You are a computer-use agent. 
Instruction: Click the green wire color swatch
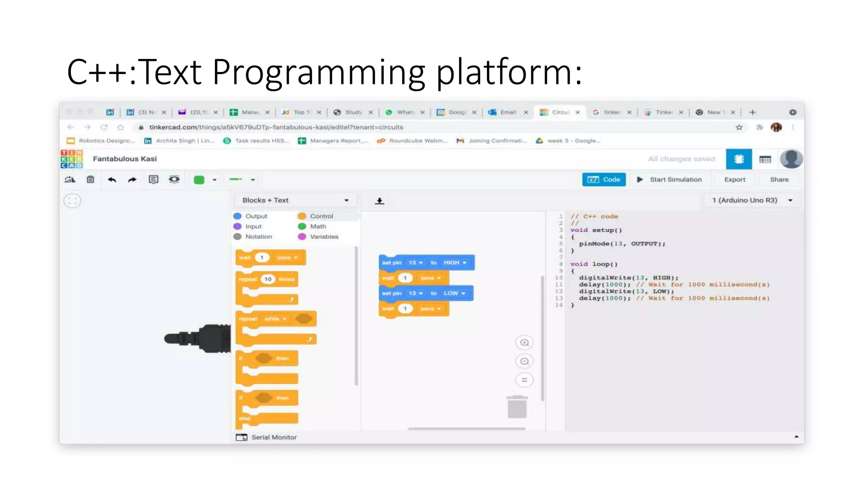click(199, 180)
